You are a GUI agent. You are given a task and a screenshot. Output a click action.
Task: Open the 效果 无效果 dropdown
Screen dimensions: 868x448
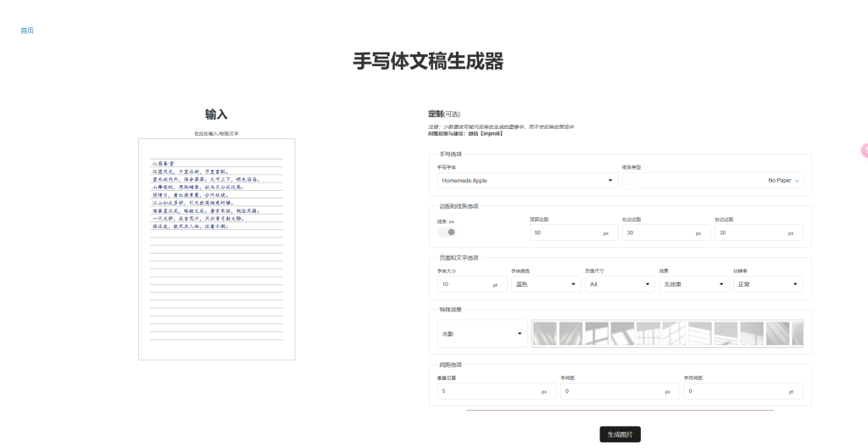click(694, 284)
